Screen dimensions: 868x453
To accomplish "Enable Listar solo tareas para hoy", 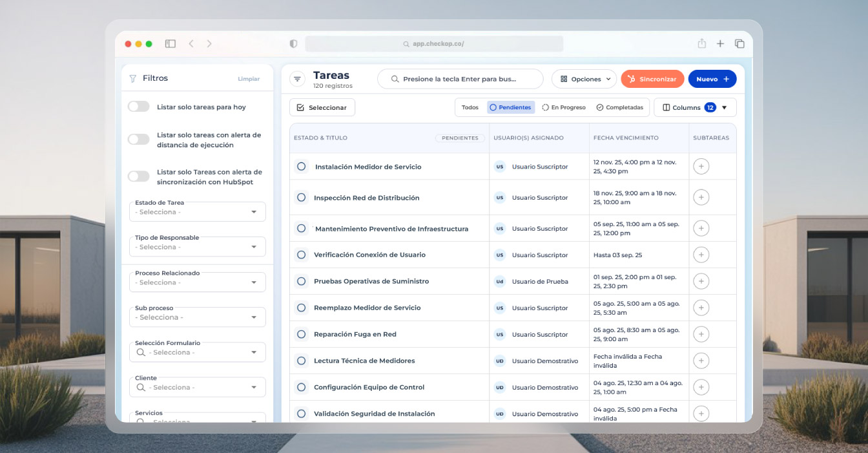I will pyautogui.click(x=138, y=107).
